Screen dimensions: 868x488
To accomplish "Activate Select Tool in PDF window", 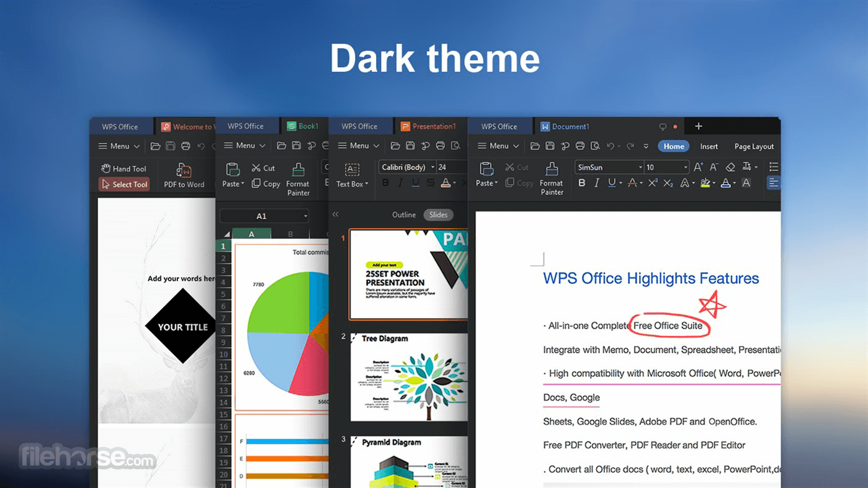I will tap(124, 184).
